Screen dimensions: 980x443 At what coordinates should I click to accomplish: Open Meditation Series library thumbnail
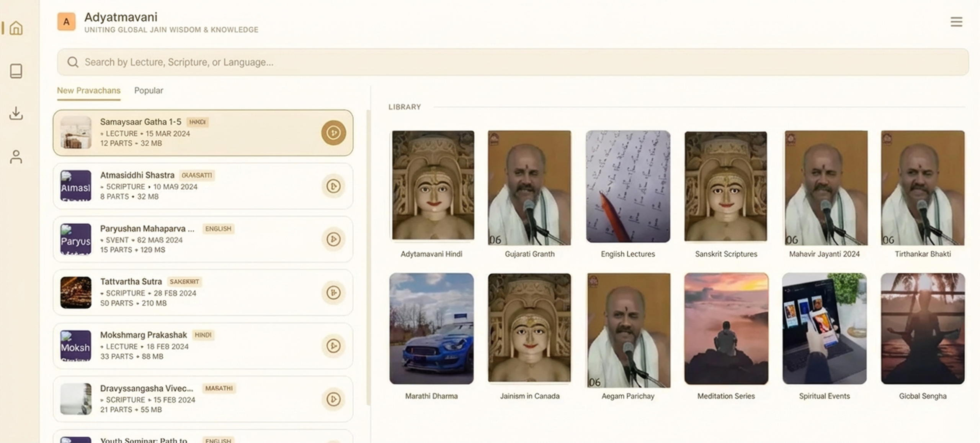click(x=726, y=329)
